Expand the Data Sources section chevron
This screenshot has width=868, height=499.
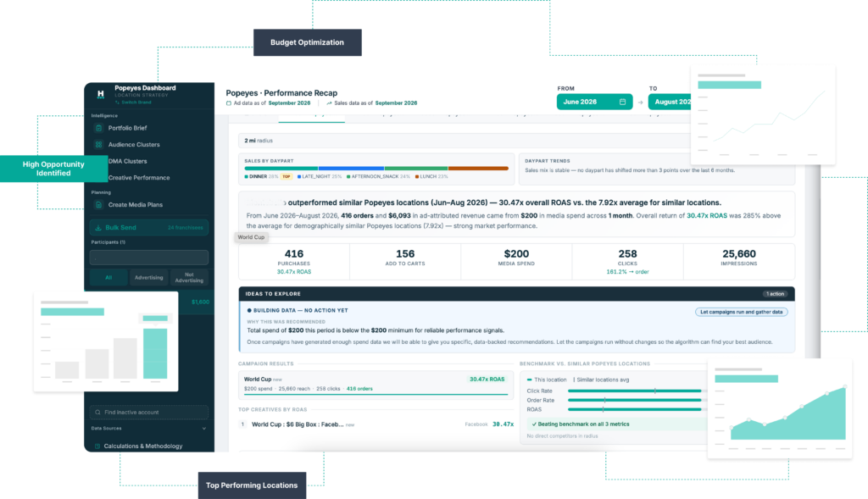point(203,428)
